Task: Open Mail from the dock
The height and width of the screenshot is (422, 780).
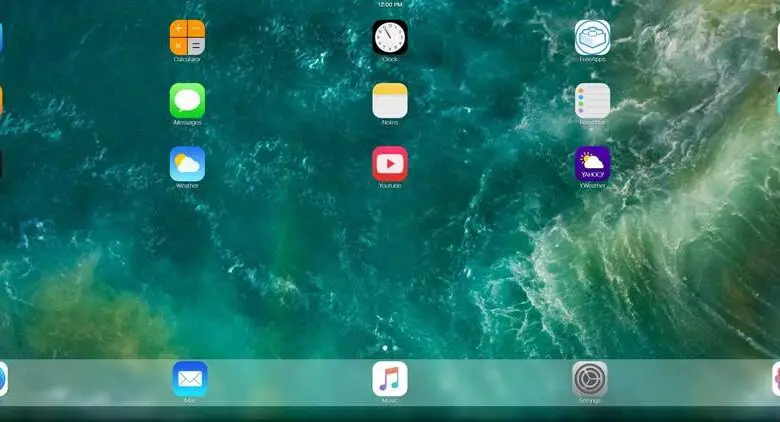Action: 190,379
